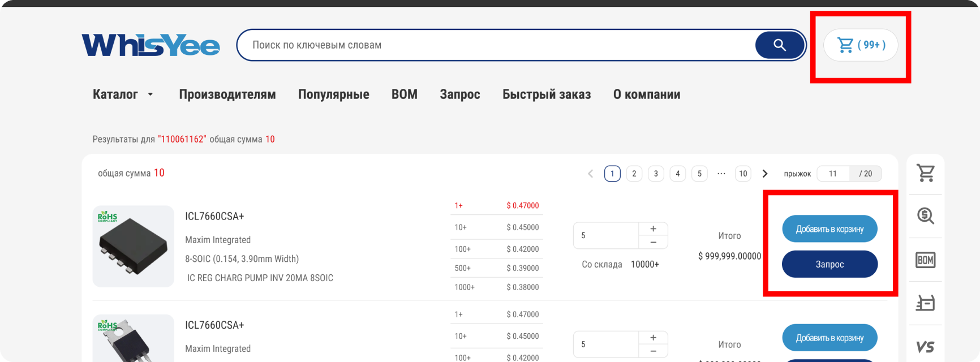
Task: Click first ICL7660CSA+ product thumbnail
Action: 134,246
